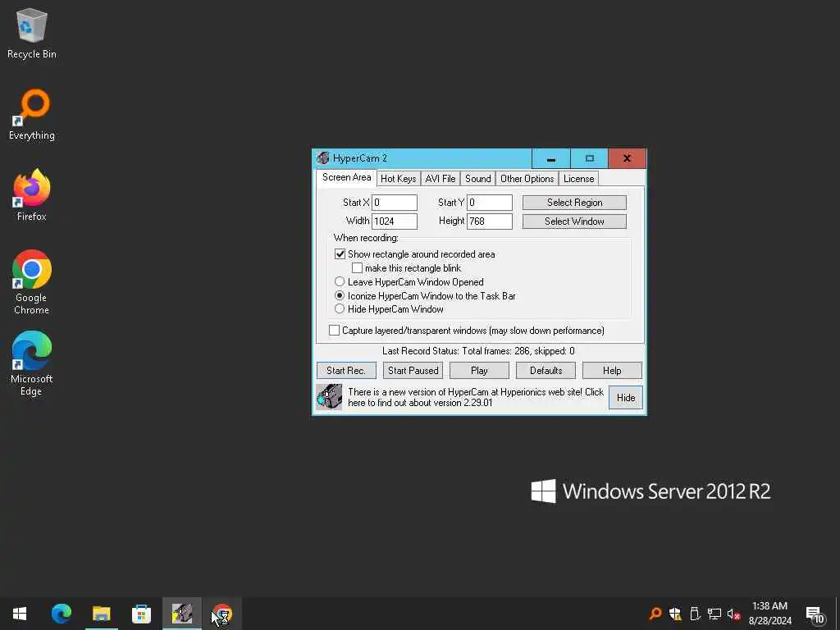Click the muted volume tray icon

[733, 614]
